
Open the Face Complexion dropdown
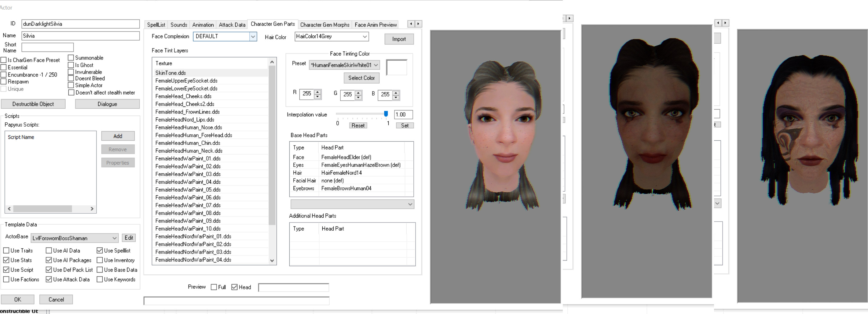point(253,36)
